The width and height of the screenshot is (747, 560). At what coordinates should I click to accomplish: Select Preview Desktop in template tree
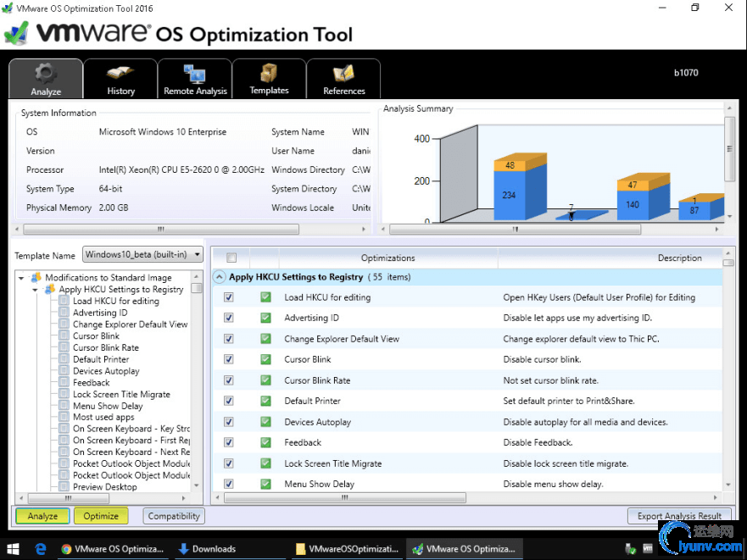[x=105, y=486]
